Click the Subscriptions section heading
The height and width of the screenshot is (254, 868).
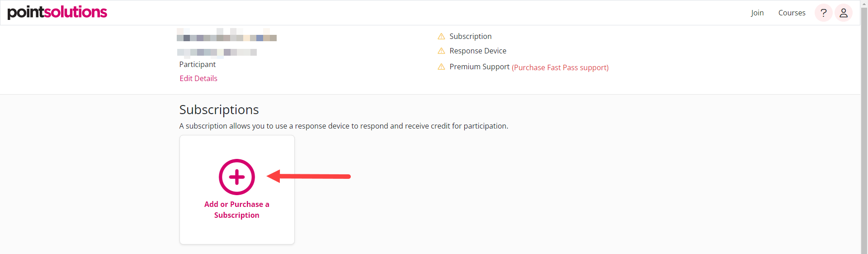click(x=219, y=110)
